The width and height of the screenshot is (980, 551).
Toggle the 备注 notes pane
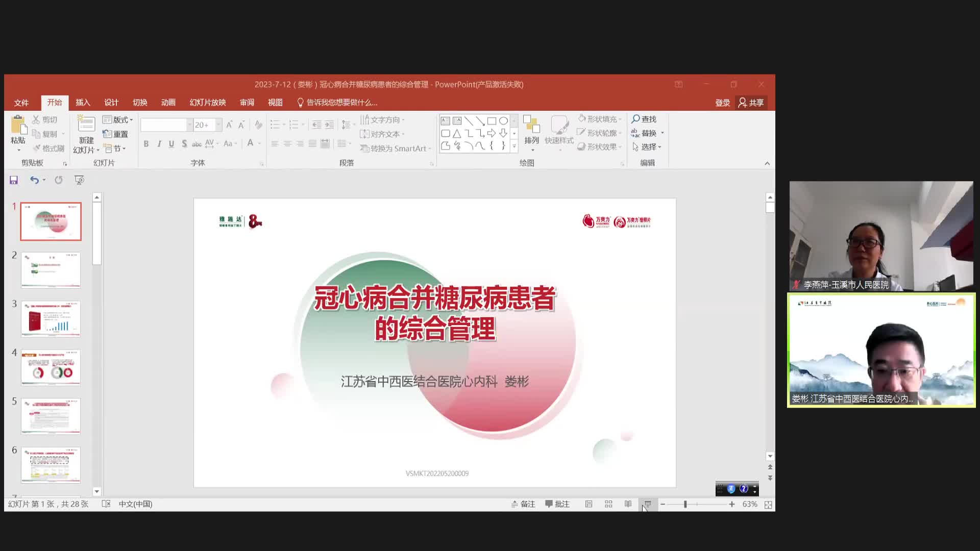coord(523,504)
